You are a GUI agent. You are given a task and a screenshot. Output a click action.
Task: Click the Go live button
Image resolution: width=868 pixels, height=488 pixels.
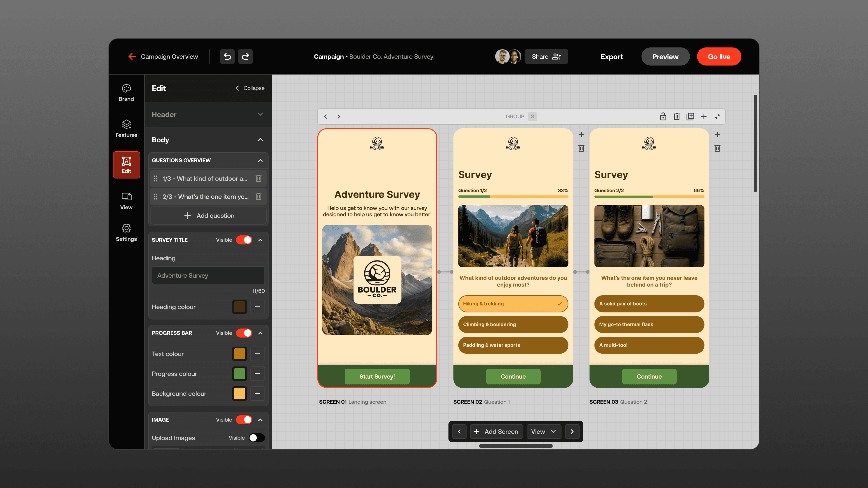click(x=719, y=56)
